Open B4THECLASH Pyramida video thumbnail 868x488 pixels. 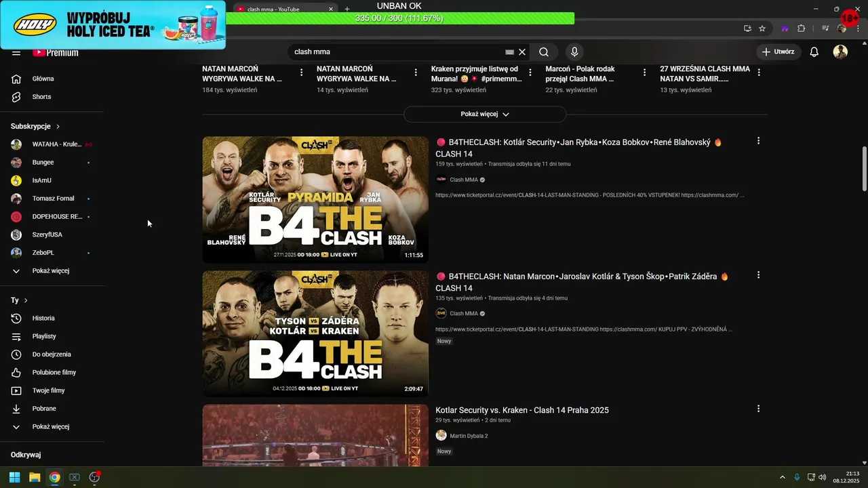315,199
